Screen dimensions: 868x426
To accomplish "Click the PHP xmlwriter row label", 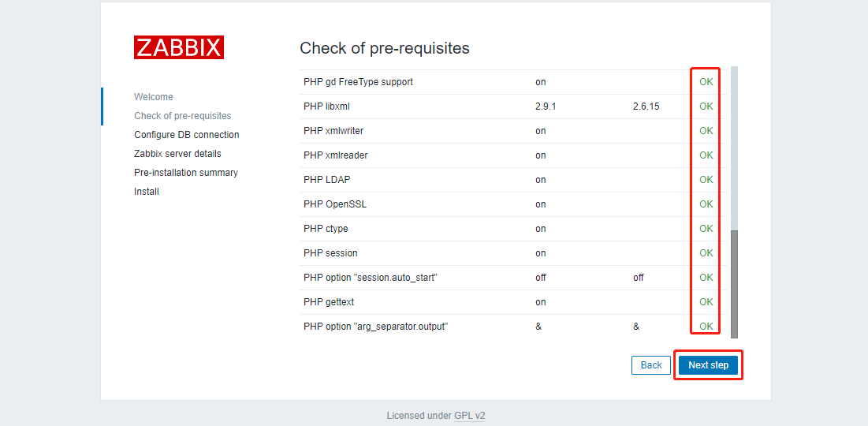I will point(333,131).
